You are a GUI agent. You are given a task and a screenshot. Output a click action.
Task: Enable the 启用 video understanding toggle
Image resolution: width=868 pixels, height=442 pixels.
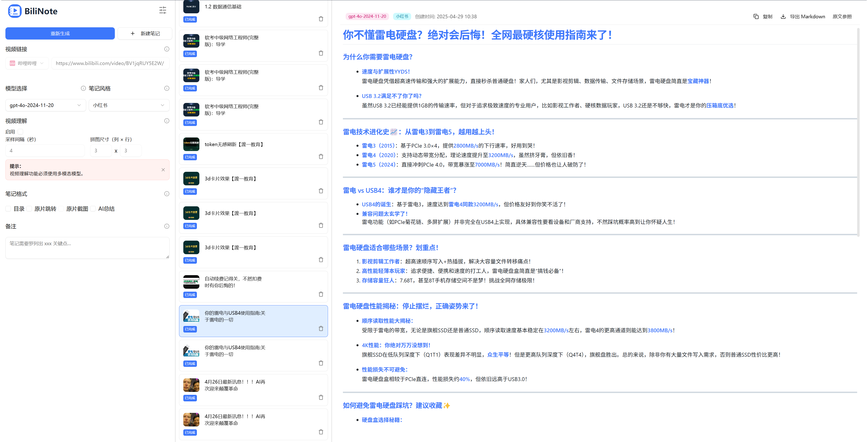tap(20, 131)
